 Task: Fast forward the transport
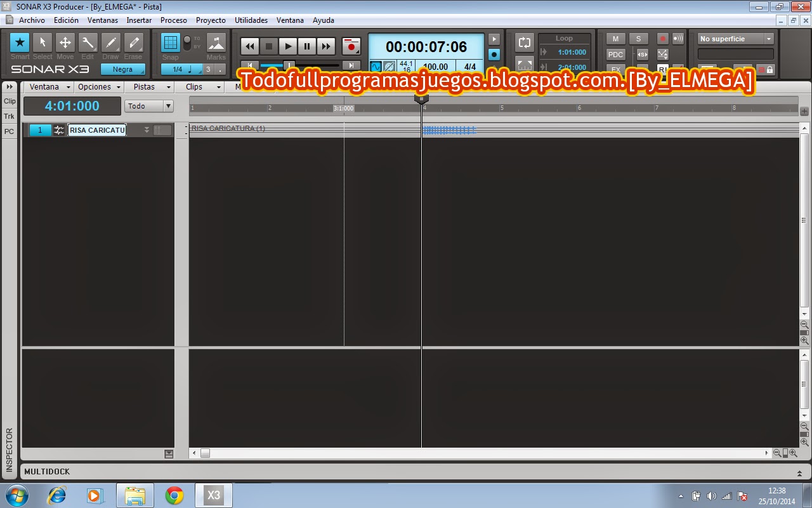click(326, 46)
